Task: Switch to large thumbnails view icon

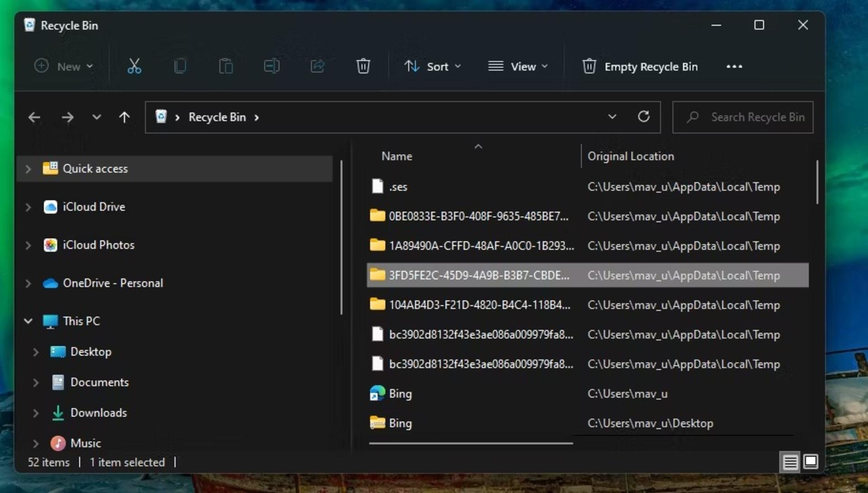Action: click(811, 462)
